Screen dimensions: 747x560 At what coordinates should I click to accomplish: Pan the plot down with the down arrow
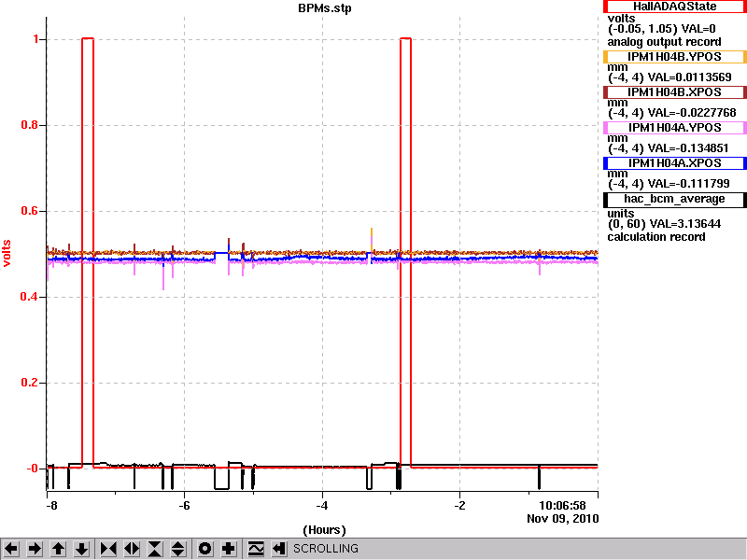click(82, 549)
